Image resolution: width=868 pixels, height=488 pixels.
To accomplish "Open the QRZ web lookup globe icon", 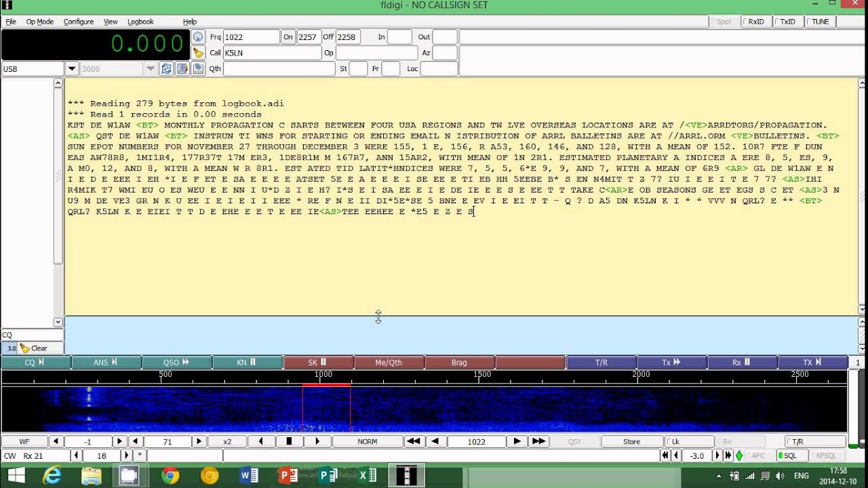I will click(198, 37).
